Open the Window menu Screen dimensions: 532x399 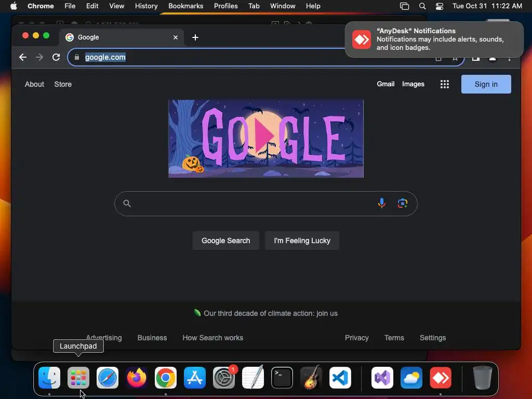pos(283,6)
